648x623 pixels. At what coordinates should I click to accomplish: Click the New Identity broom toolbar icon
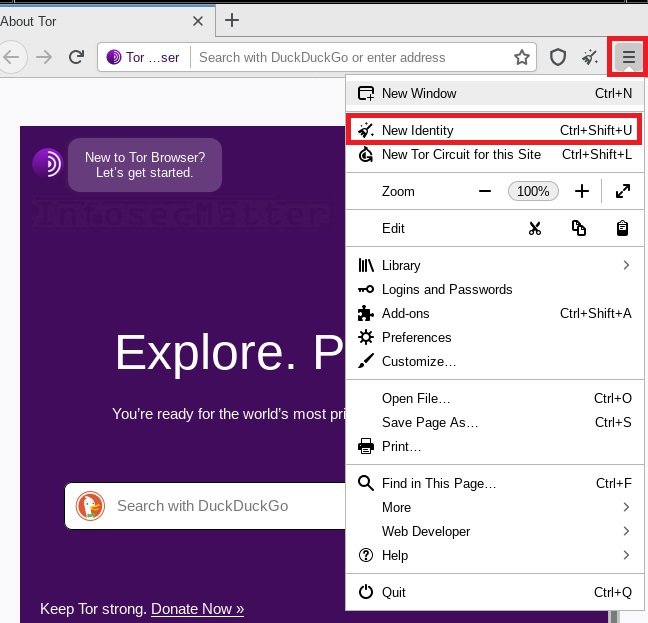tap(590, 57)
